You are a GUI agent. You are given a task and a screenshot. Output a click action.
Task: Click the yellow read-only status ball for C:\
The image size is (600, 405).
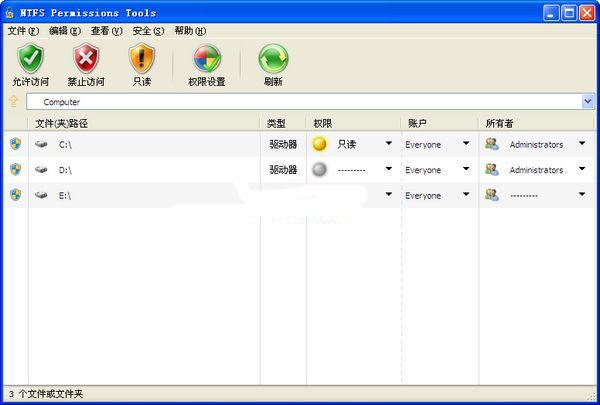[x=320, y=144]
